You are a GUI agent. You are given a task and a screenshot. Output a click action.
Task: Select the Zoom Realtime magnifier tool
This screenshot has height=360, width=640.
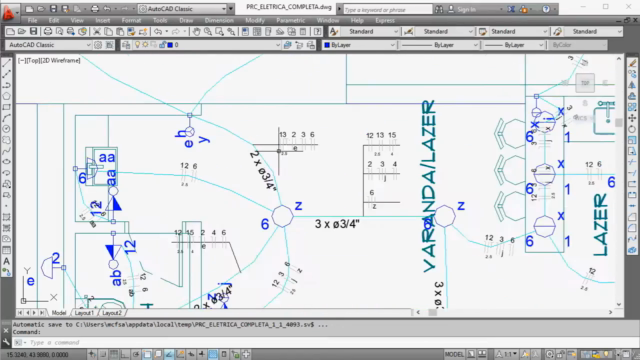click(x=208, y=31)
